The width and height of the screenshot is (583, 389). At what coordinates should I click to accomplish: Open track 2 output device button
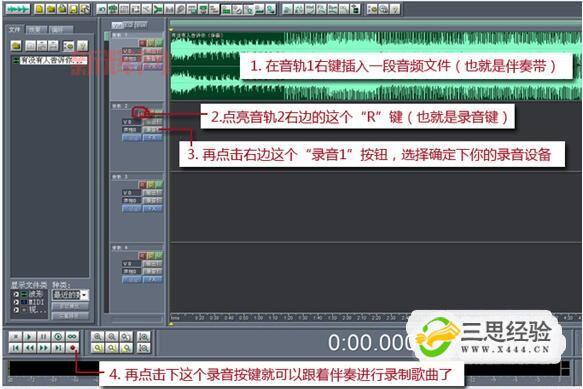coord(153,122)
